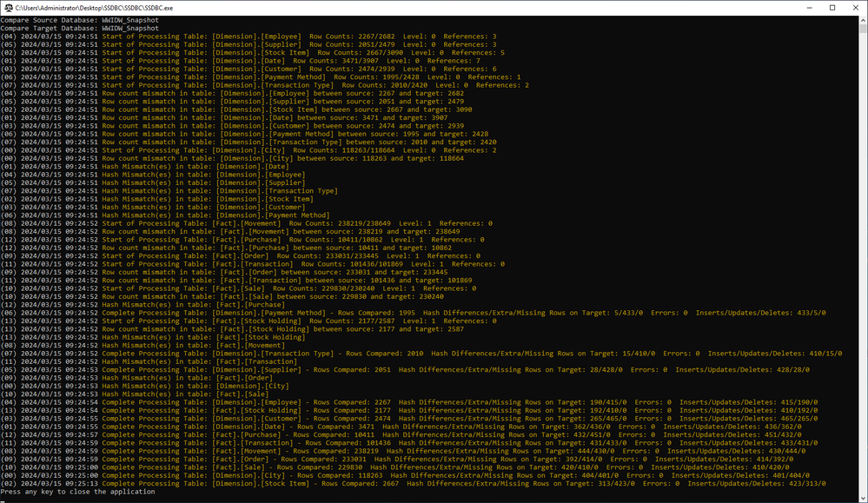Click row count mismatch line for [Dimension].[Date]

224,118
